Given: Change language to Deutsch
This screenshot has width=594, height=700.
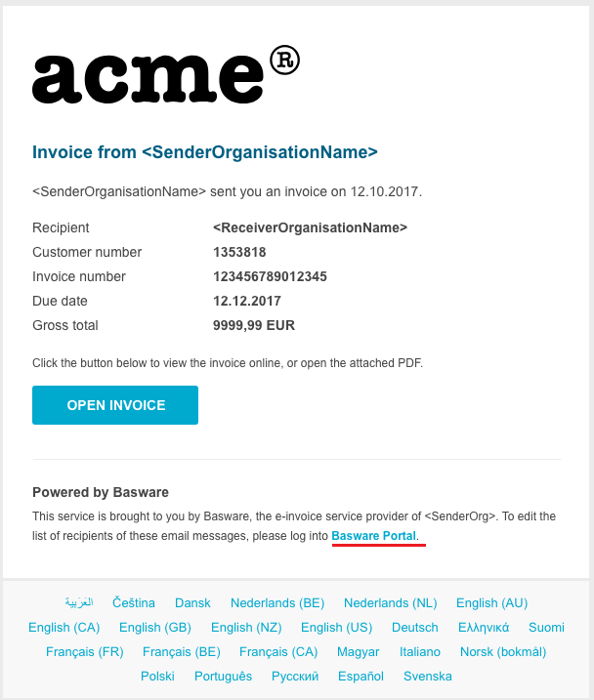Looking at the screenshot, I should 415,627.
